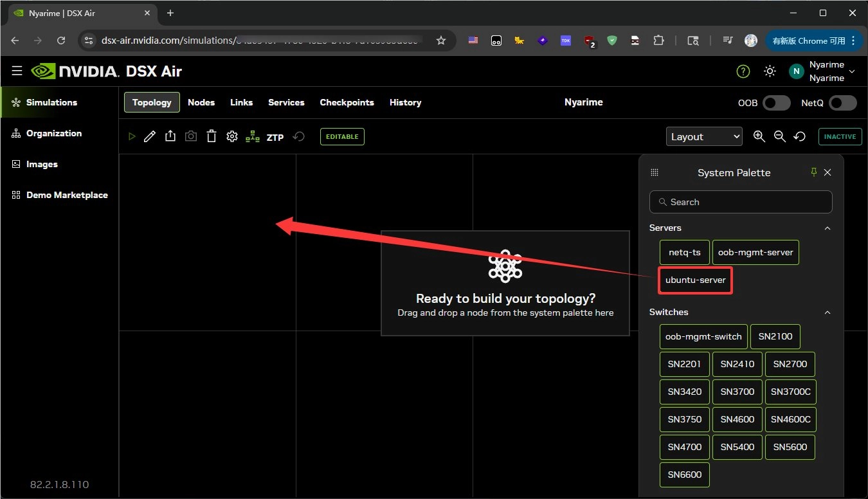This screenshot has width=868, height=499.
Task: Zoom out of the topology canvas
Action: click(x=779, y=136)
